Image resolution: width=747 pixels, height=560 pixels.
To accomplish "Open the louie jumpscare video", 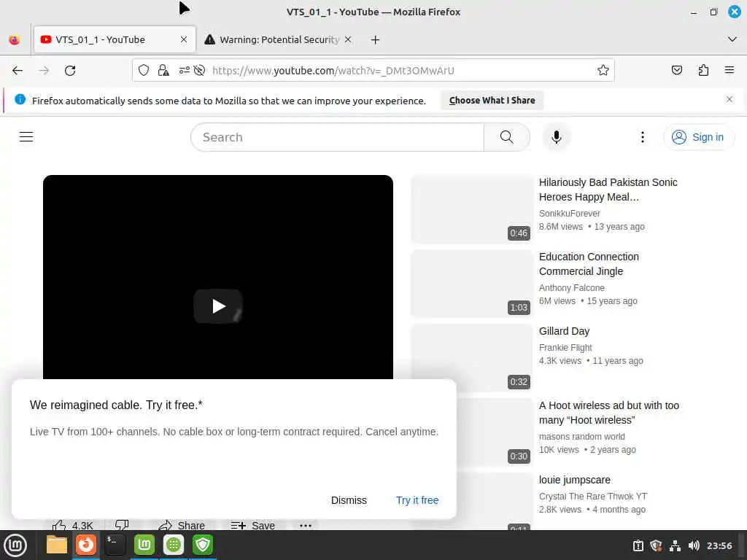I will 575,480.
